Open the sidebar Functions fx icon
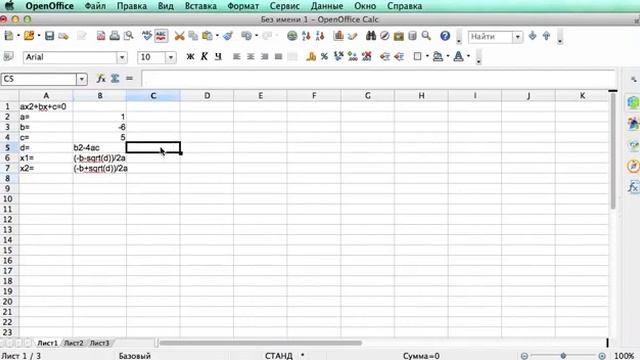Viewport: 640px width, 360px height. point(633,187)
